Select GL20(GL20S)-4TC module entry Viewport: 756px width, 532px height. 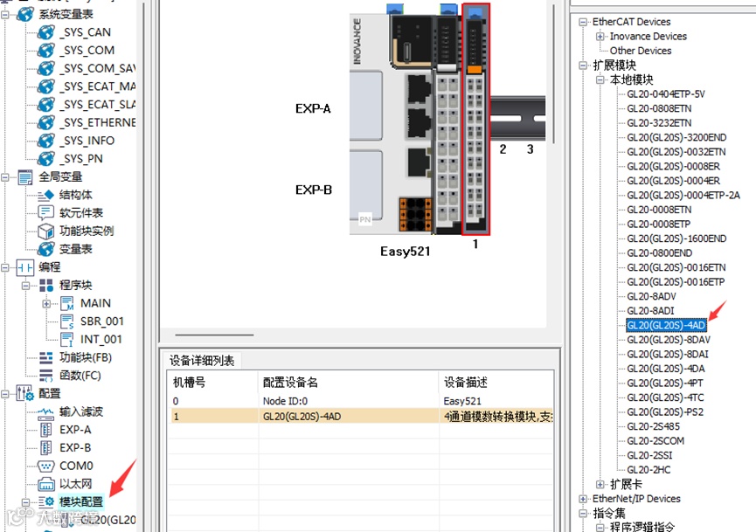coord(665,397)
